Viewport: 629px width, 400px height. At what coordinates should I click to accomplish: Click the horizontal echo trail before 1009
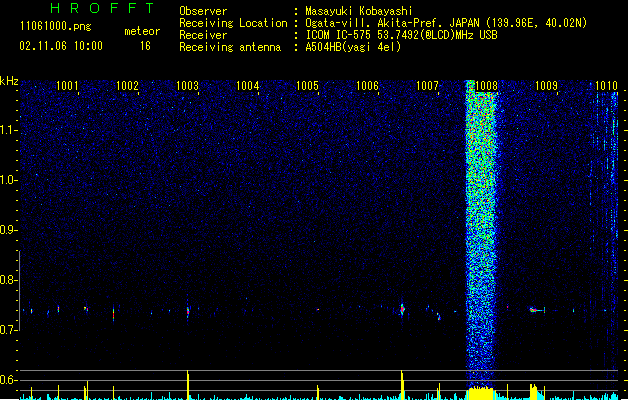point(538,310)
